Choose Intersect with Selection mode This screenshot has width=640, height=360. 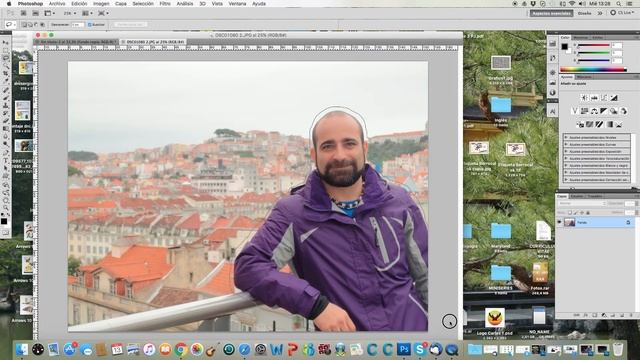(42, 24)
